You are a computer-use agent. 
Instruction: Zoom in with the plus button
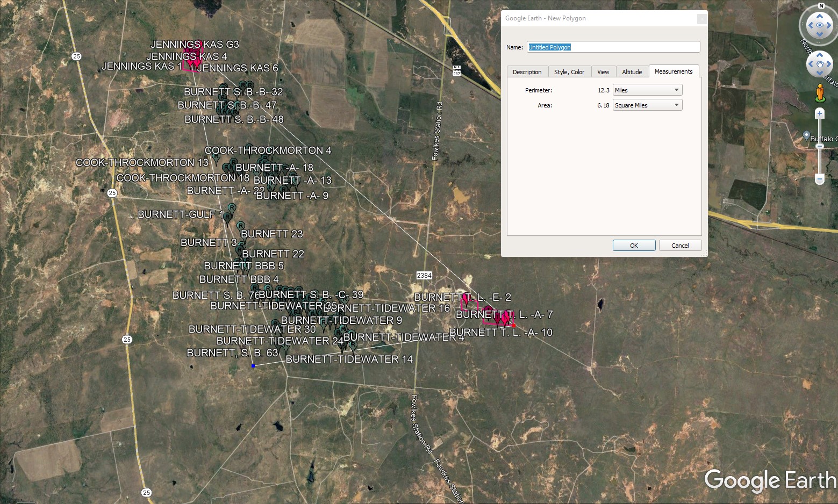pos(820,113)
